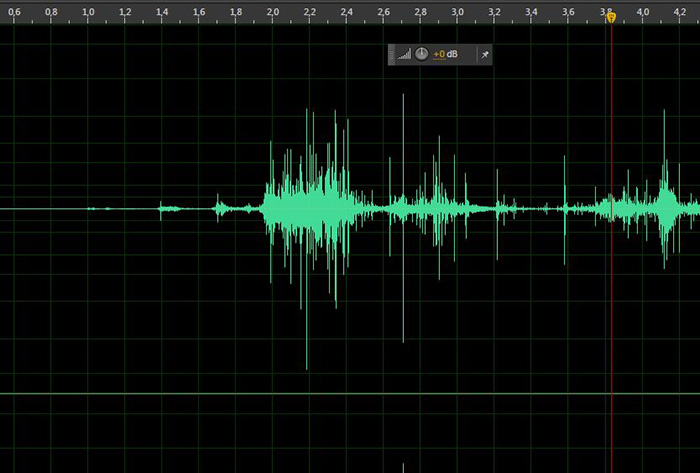Grab the HUD drag handle grip
The height and width of the screenshot is (473, 700).
393,55
